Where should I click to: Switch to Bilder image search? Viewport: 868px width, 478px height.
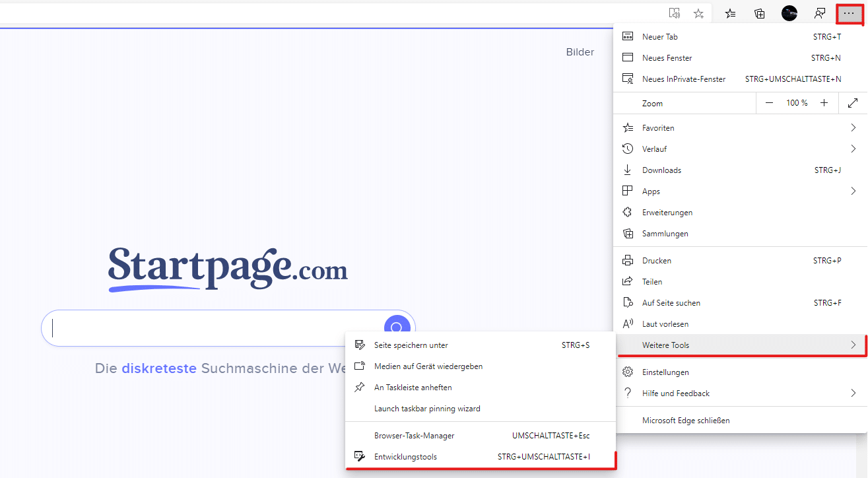[x=580, y=51]
